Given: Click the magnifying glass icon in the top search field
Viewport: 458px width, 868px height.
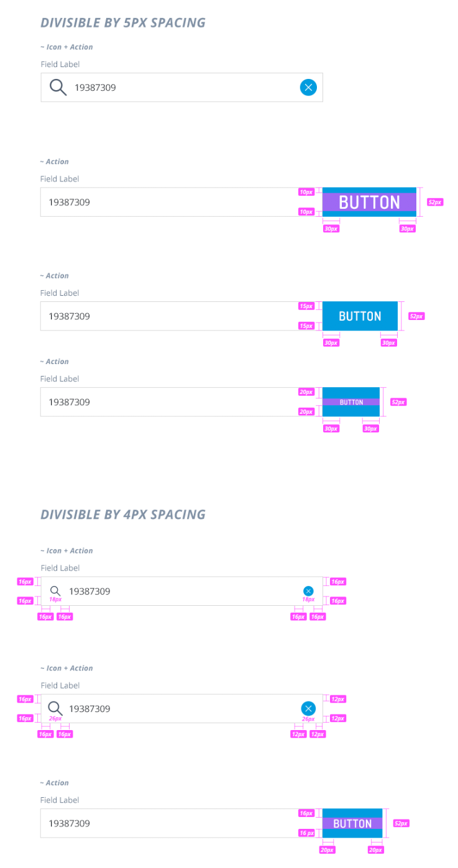Looking at the screenshot, I should pos(57,87).
